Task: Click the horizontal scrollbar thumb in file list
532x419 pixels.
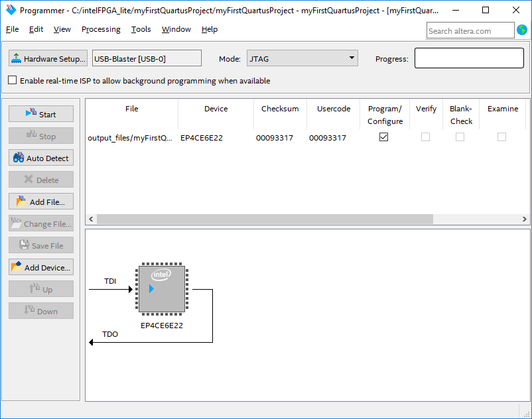Action: pyautogui.click(x=265, y=219)
